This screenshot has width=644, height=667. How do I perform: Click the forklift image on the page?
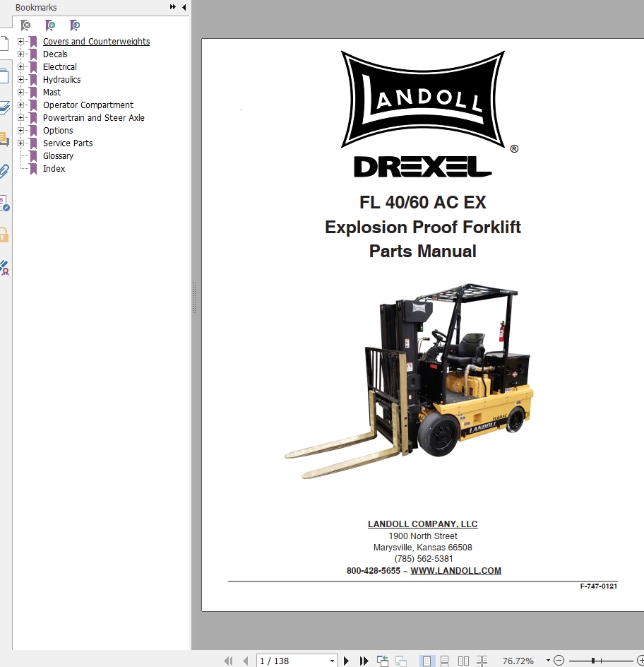tap(409, 381)
